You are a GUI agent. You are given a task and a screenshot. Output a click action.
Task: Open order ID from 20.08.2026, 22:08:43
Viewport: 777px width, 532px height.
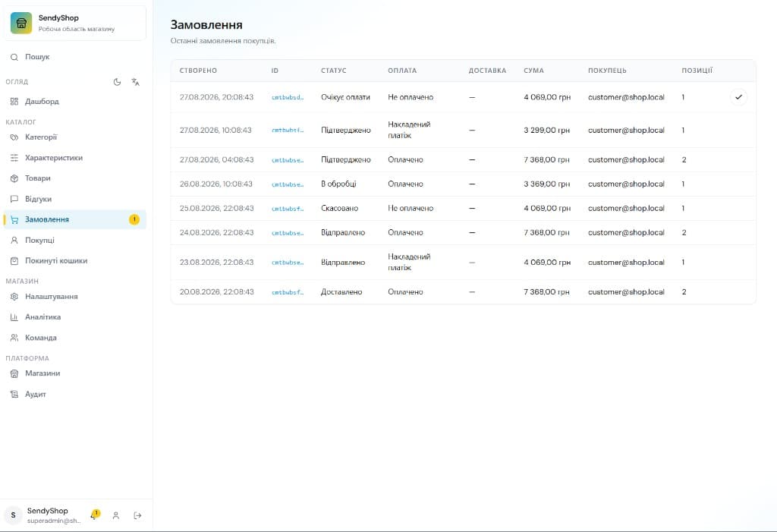coord(288,292)
